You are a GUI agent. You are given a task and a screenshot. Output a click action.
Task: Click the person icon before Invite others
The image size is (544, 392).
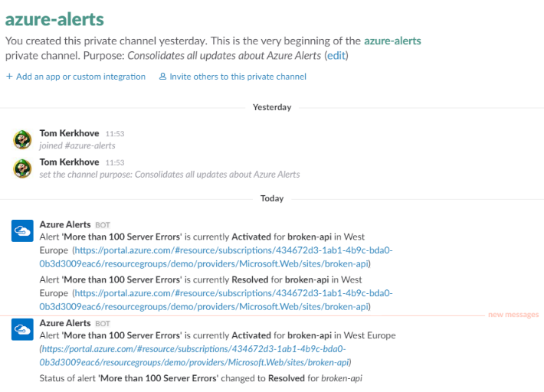click(162, 77)
